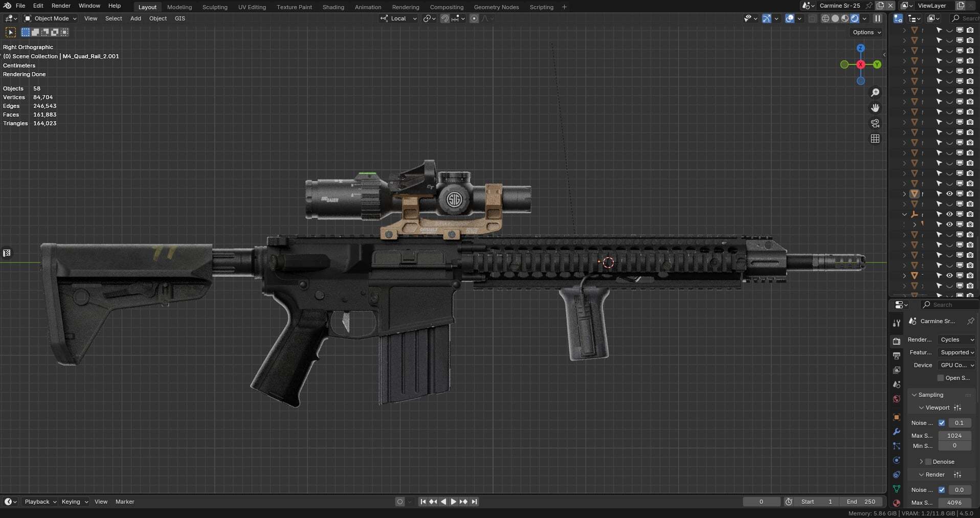980x518 pixels.
Task: Click the viewport Max Samples 1024 field
Action: 954,436
